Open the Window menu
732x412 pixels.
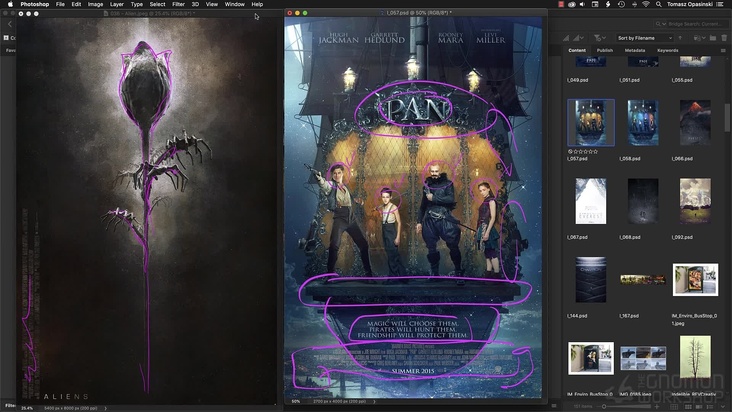[234, 4]
